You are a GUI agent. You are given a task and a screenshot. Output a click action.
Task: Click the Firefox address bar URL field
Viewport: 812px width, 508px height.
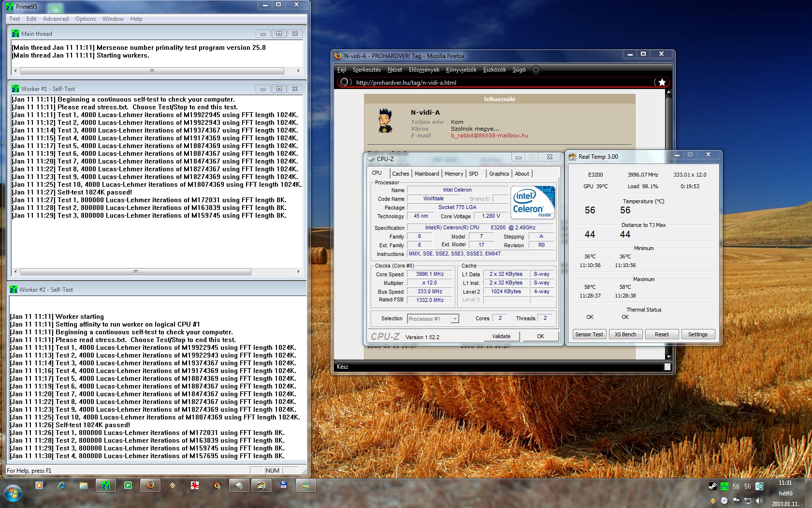click(503, 82)
